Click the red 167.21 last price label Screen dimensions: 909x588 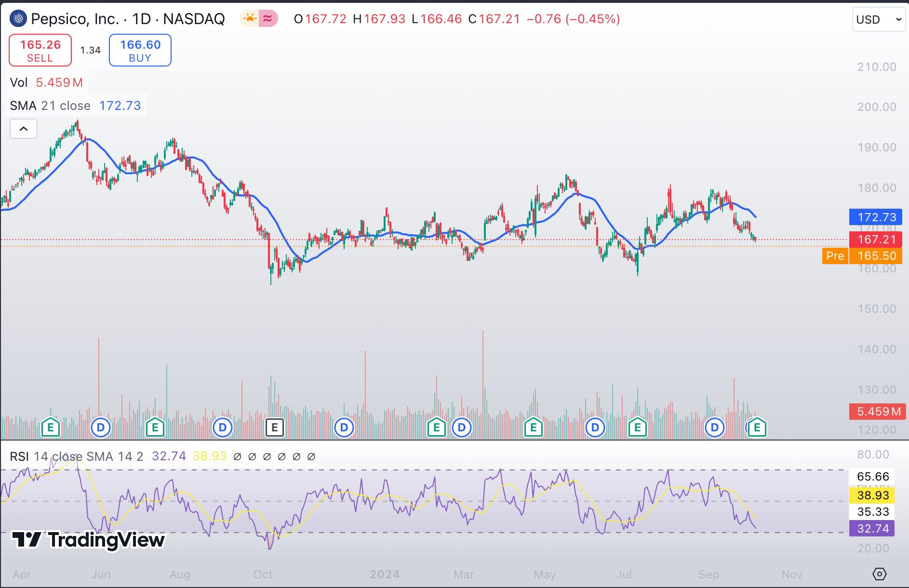point(876,240)
